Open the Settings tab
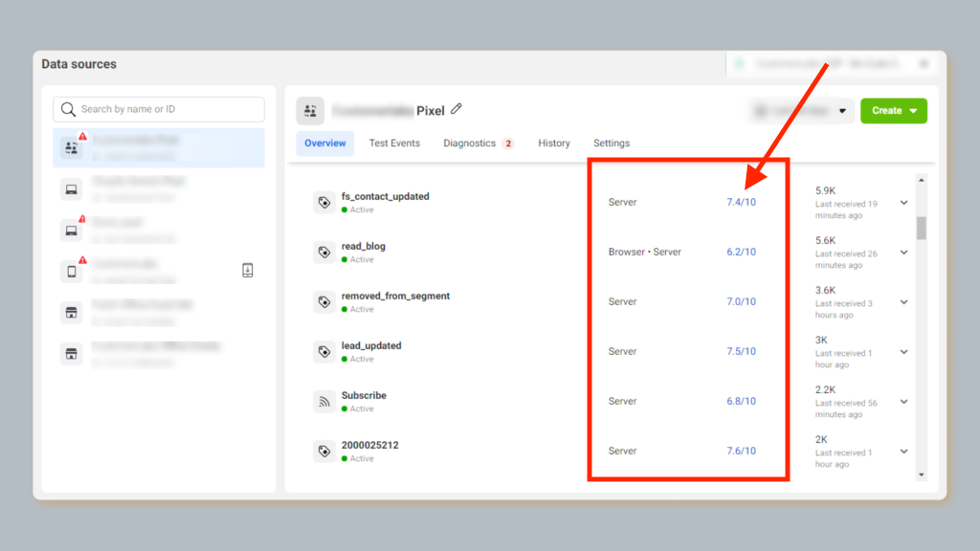 pos(612,143)
